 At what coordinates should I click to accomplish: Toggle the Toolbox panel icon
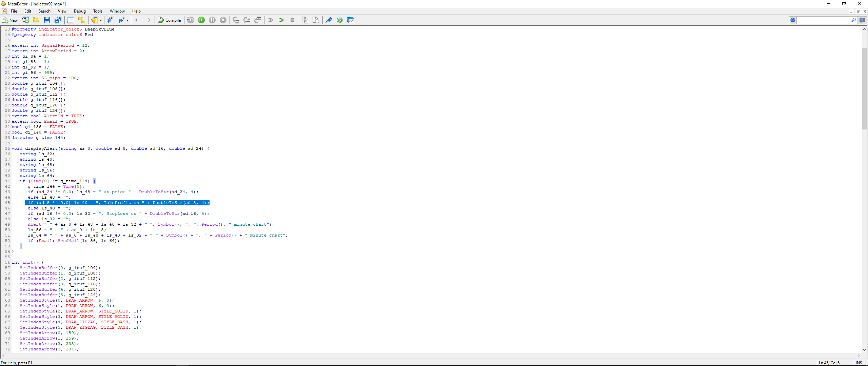pyautogui.click(x=82, y=20)
